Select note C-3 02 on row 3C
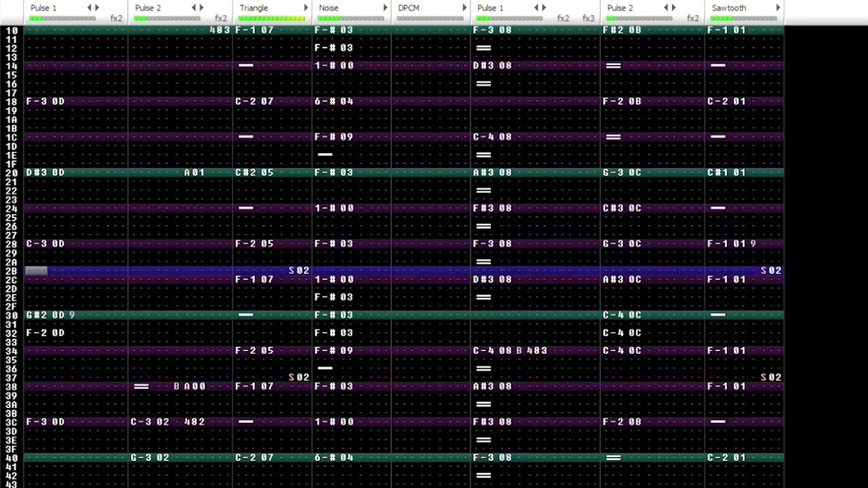Image resolution: width=868 pixels, height=488 pixels. click(150, 422)
